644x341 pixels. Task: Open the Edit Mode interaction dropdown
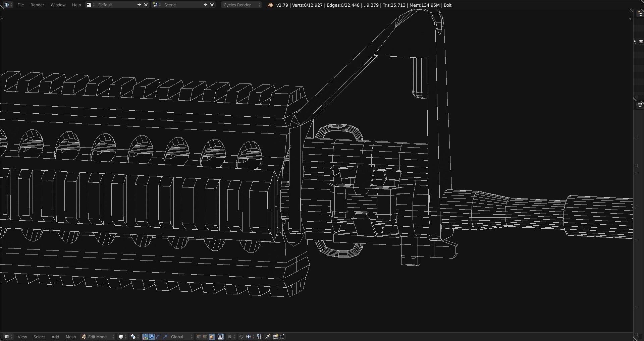tap(97, 337)
